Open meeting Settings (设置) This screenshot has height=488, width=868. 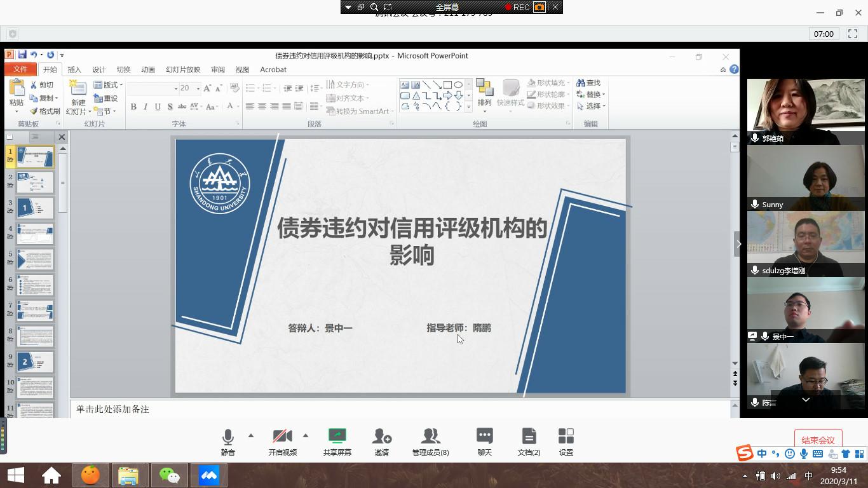click(566, 437)
